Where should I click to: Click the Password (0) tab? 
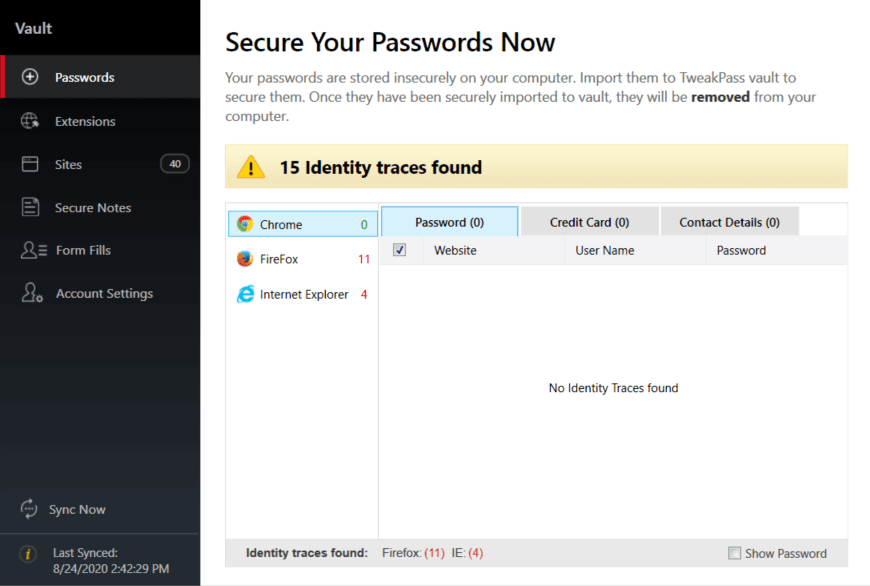pos(448,220)
